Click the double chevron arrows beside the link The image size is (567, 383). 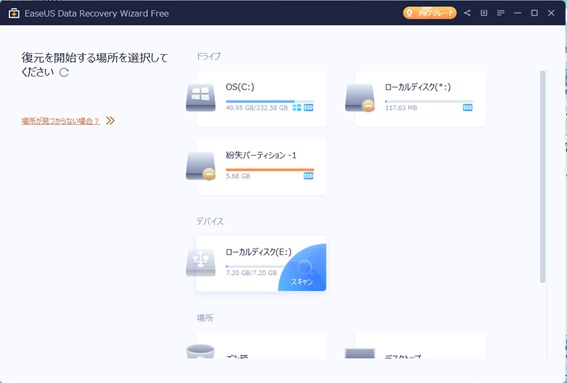(110, 120)
